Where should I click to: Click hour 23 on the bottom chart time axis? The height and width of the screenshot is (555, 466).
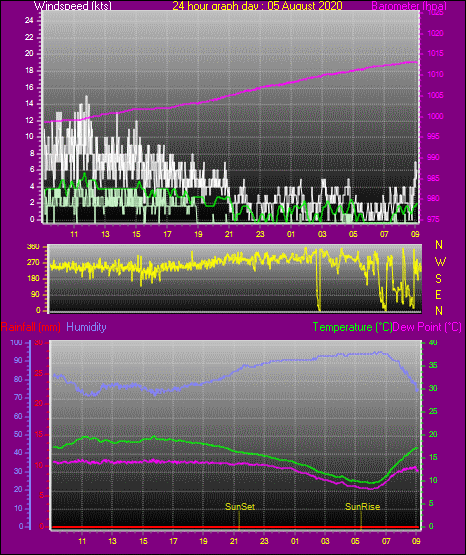(x=264, y=541)
